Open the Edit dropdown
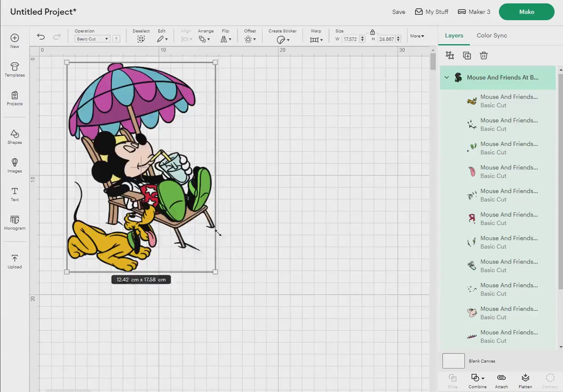This screenshot has width=563, height=392. 162,39
